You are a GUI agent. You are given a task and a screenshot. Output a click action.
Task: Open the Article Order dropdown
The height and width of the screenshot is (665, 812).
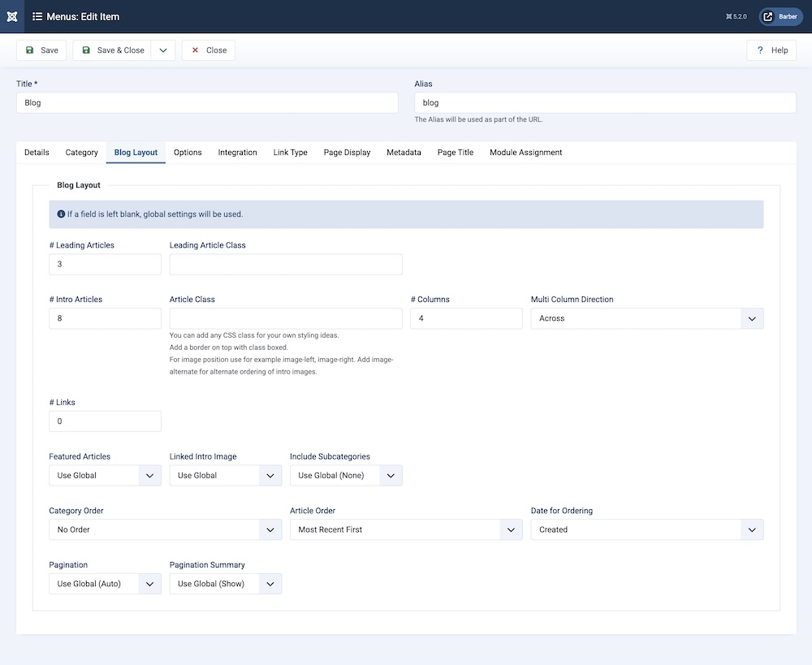pos(406,529)
